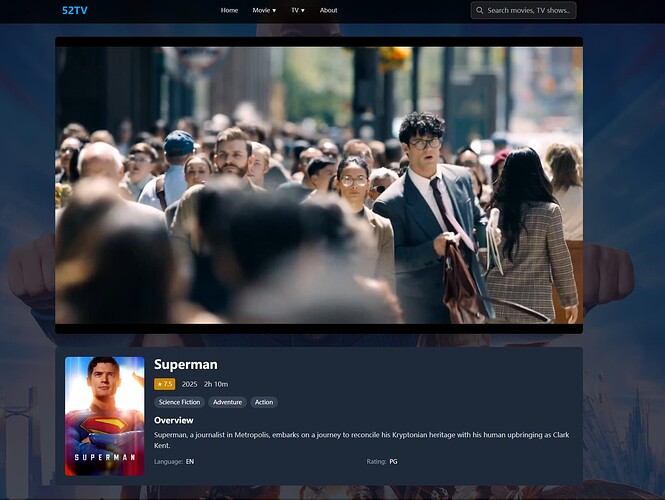Click the 7.5 star rating badge
This screenshot has width=665, height=500.
[165, 384]
